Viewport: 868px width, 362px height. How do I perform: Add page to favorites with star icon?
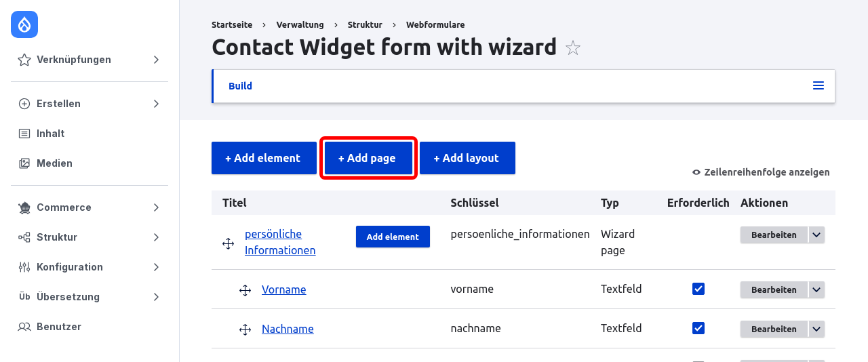tap(573, 48)
